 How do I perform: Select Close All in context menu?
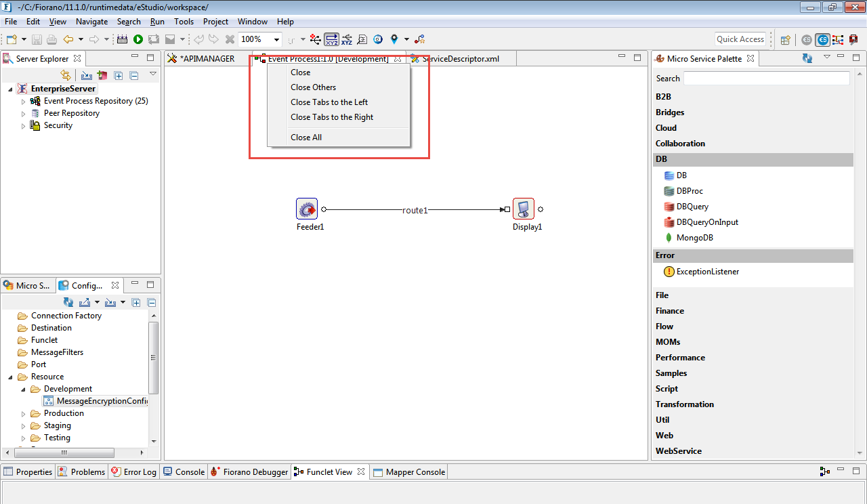coord(306,138)
